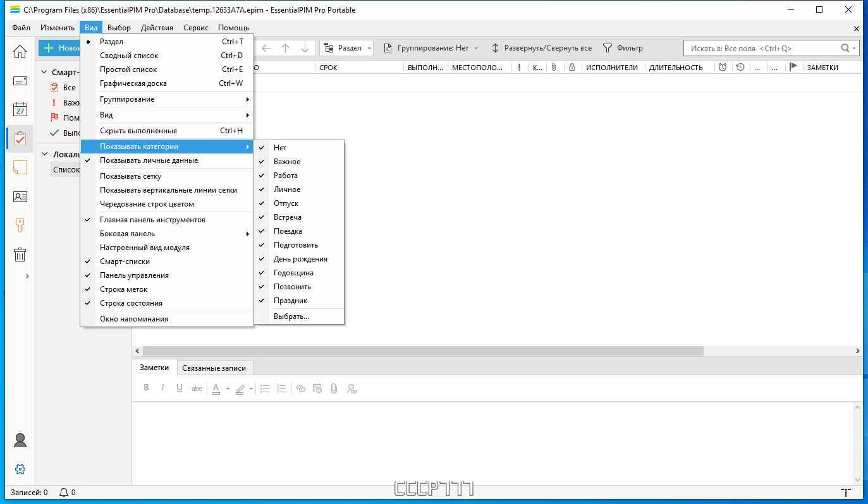Open the Действия menu
This screenshot has height=504, width=868.
click(157, 28)
